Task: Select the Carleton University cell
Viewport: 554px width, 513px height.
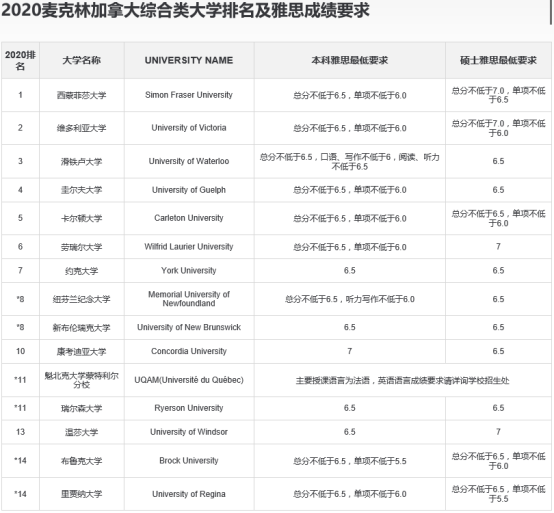Action: pos(189,218)
